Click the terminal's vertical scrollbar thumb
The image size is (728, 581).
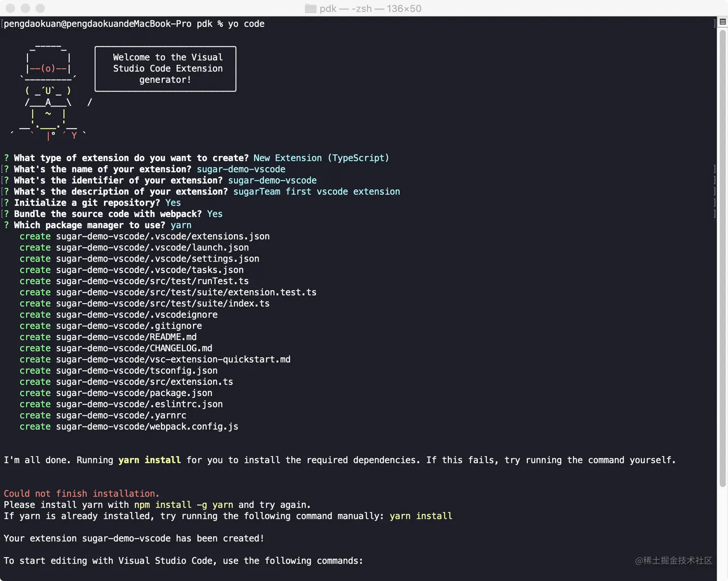click(x=722, y=258)
